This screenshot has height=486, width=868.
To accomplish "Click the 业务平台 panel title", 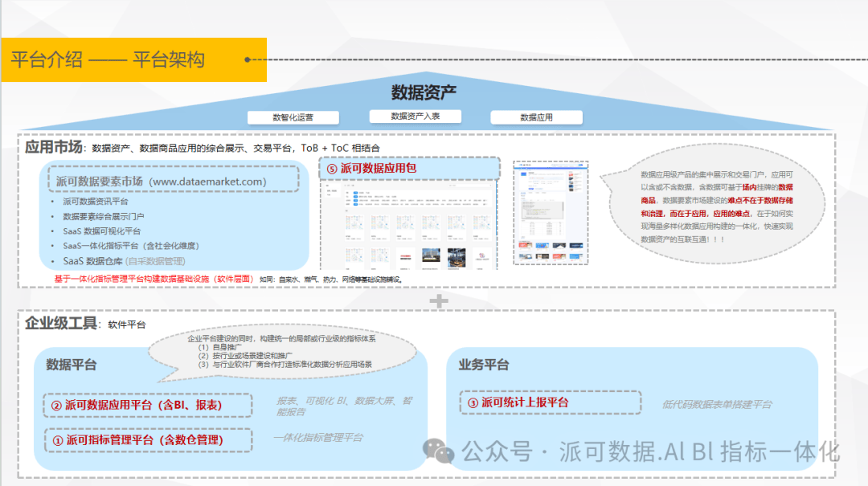I will (x=484, y=365).
